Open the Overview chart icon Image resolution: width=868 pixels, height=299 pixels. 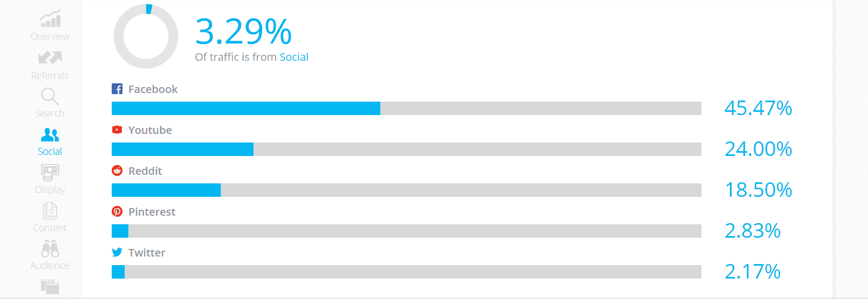click(50, 19)
